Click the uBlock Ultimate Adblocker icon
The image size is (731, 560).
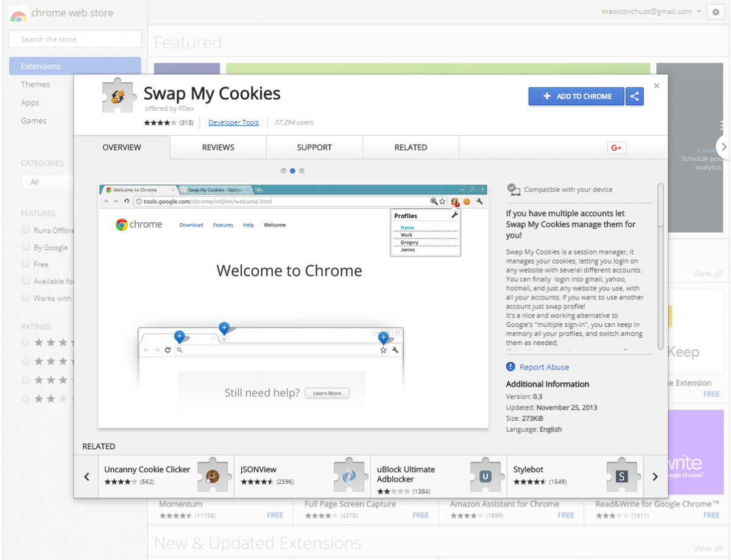(x=485, y=475)
